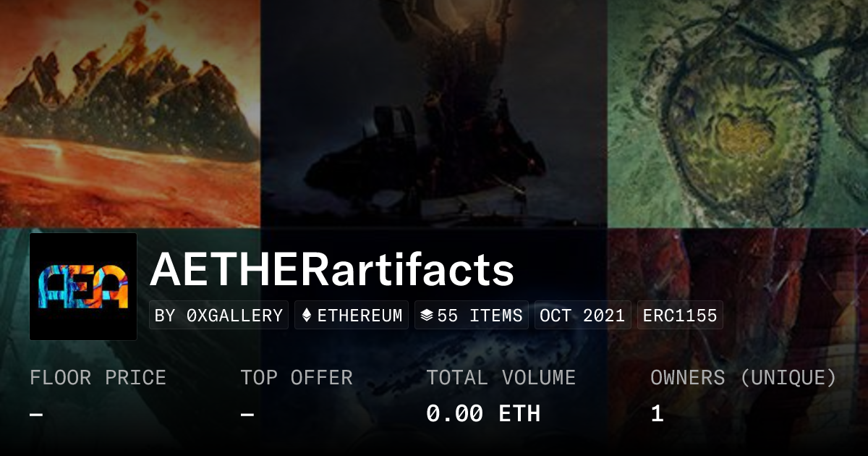Screen dimensions: 868x456
Task: Click the OWNERS (UNIQUE) label
Action: [x=744, y=377]
